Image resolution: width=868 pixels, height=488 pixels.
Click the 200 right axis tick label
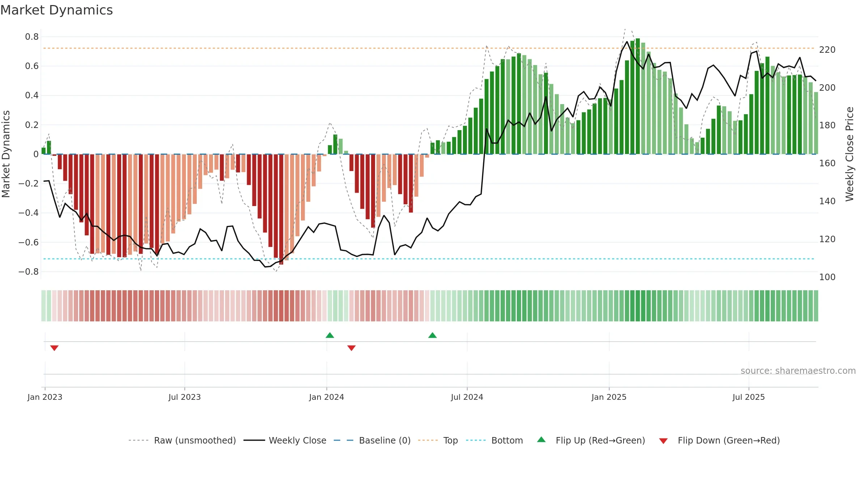point(827,88)
